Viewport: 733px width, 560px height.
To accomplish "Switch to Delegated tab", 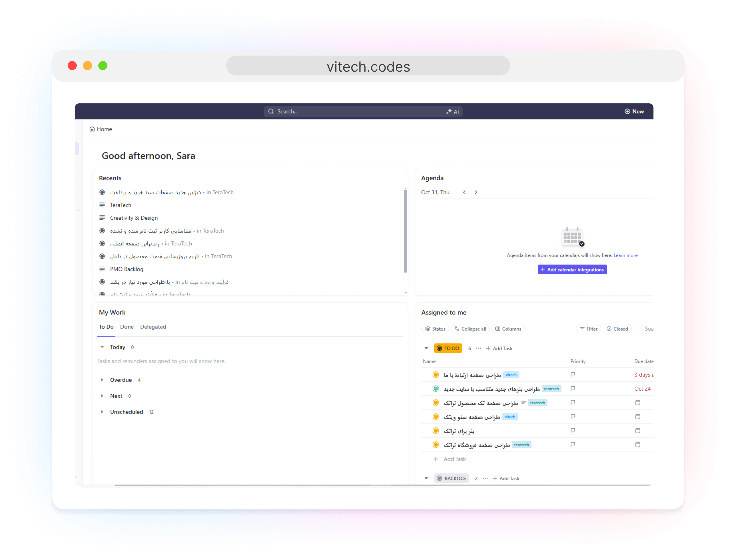I will (153, 327).
